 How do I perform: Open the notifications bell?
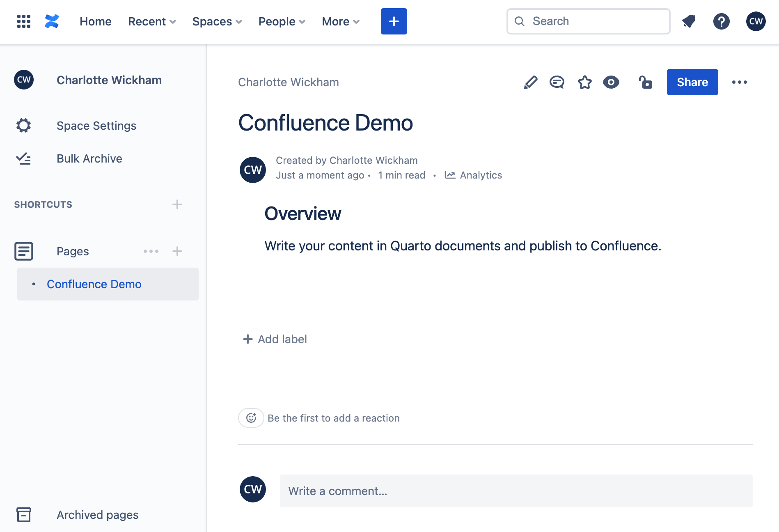pyautogui.click(x=689, y=21)
